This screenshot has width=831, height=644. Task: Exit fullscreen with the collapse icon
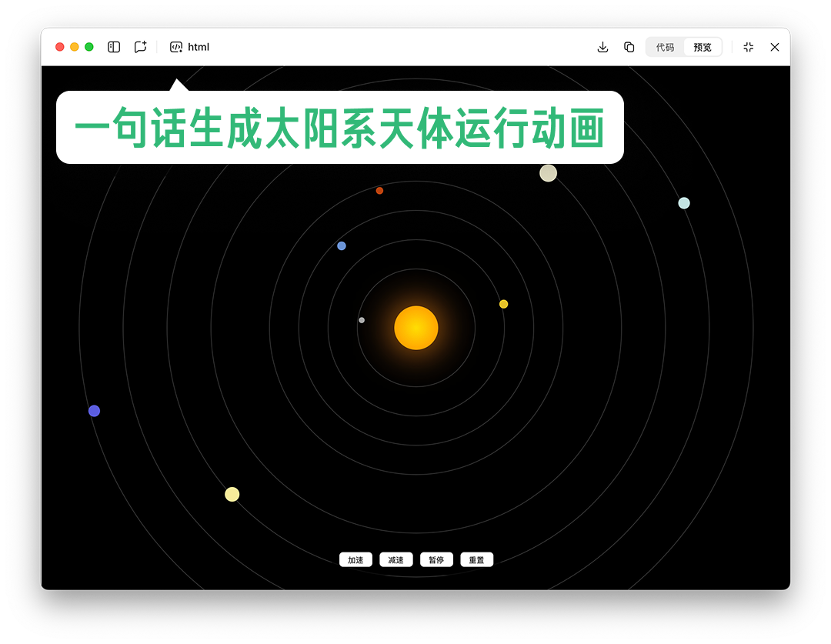(748, 47)
